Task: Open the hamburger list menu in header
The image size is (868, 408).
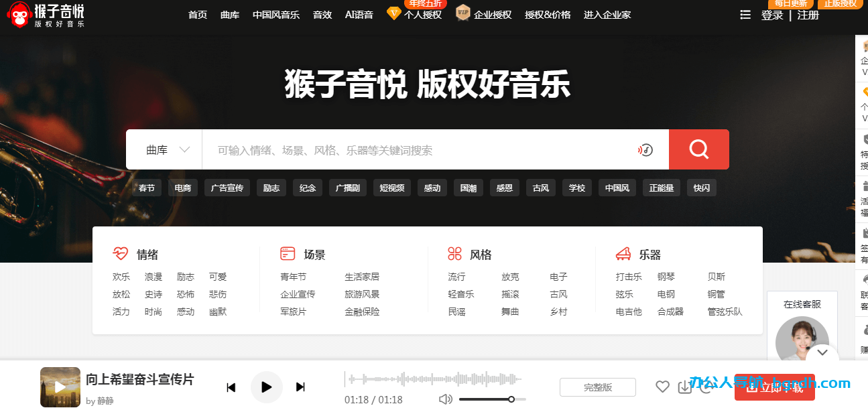Action: (x=745, y=15)
